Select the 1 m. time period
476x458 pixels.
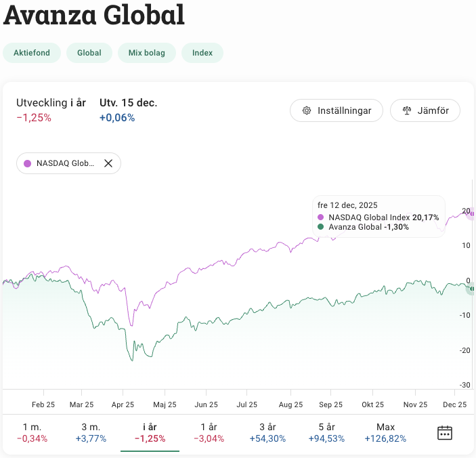coord(33,432)
